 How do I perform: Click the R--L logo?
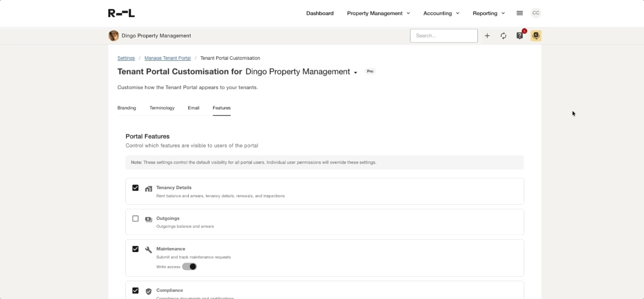click(121, 13)
